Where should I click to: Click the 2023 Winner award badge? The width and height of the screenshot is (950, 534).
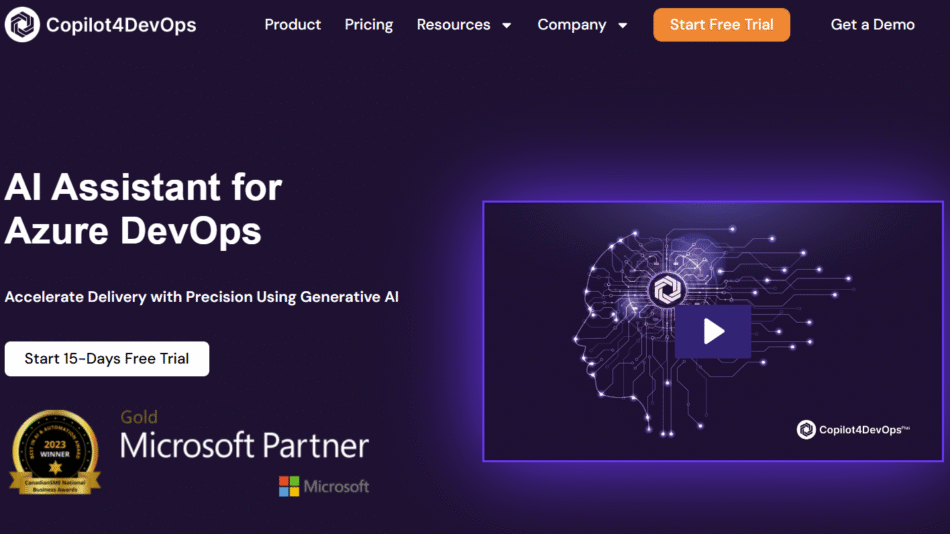pyautogui.click(x=55, y=452)
